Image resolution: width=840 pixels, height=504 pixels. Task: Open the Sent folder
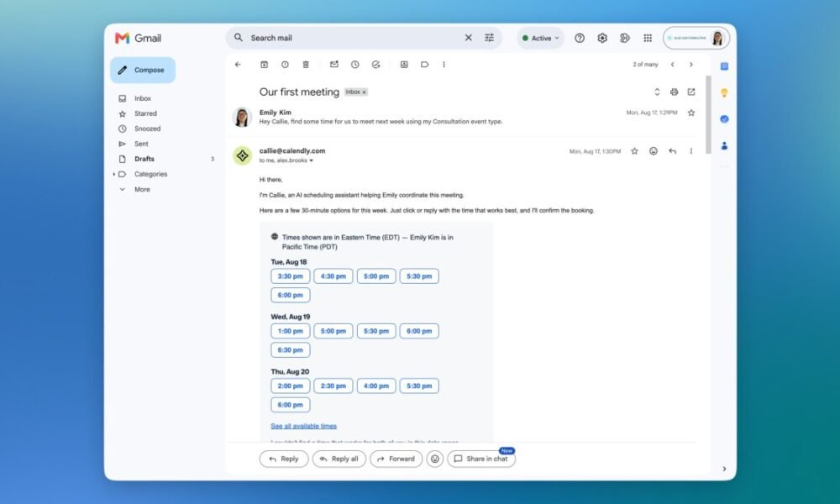[141, 144]
